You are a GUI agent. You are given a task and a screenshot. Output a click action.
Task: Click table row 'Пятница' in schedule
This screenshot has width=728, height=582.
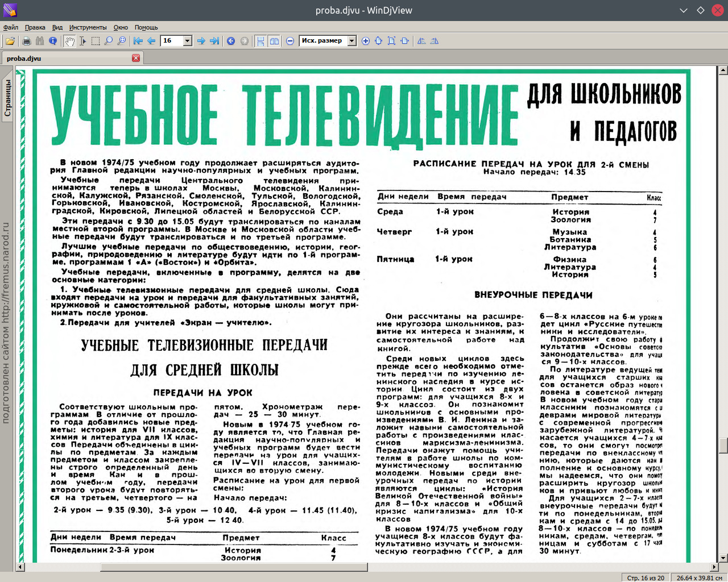click(x=519, y=267)
